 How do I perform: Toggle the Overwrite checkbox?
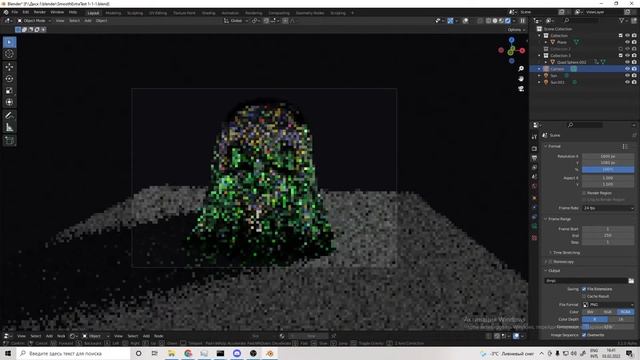(584, 335)
